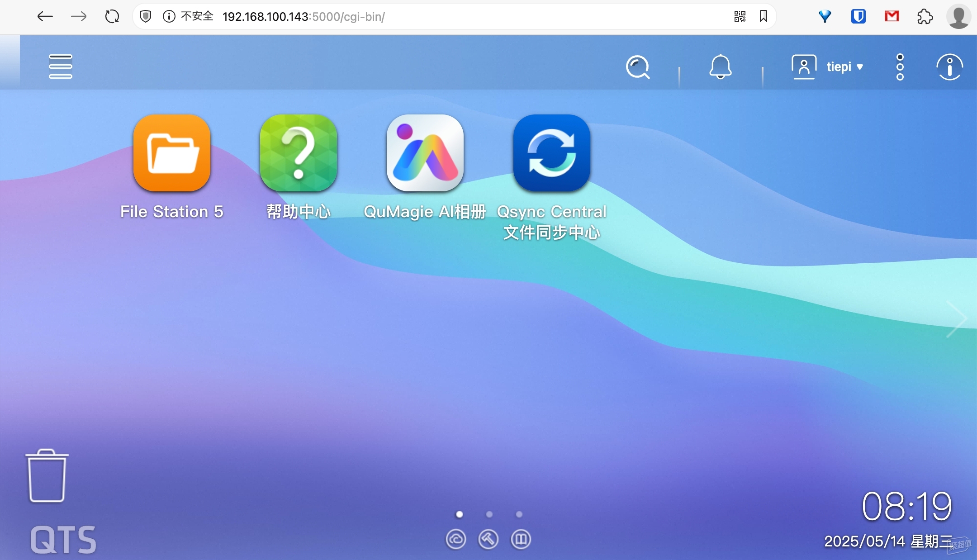The width and height of the screenshot is (977, 560).
Task: Go to next desktop page arrow
Action: click(957, 319)
